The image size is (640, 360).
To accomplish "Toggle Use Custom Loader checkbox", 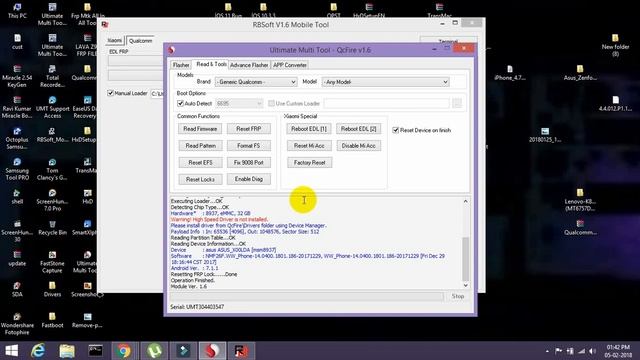I will (x=271, y=103).
